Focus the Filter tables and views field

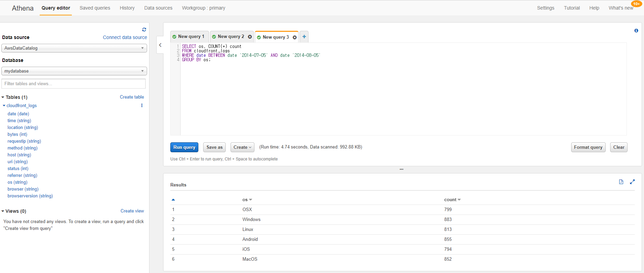click(74, 84)
